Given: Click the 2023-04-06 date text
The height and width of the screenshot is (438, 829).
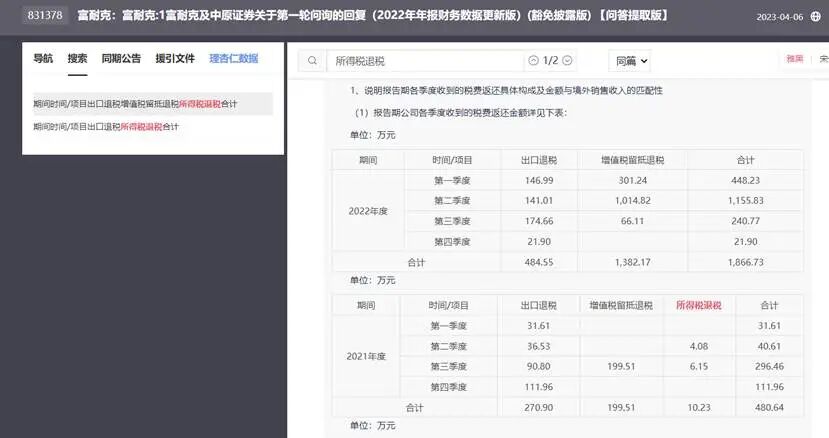Looking at the screenshot, I should 779,17.
